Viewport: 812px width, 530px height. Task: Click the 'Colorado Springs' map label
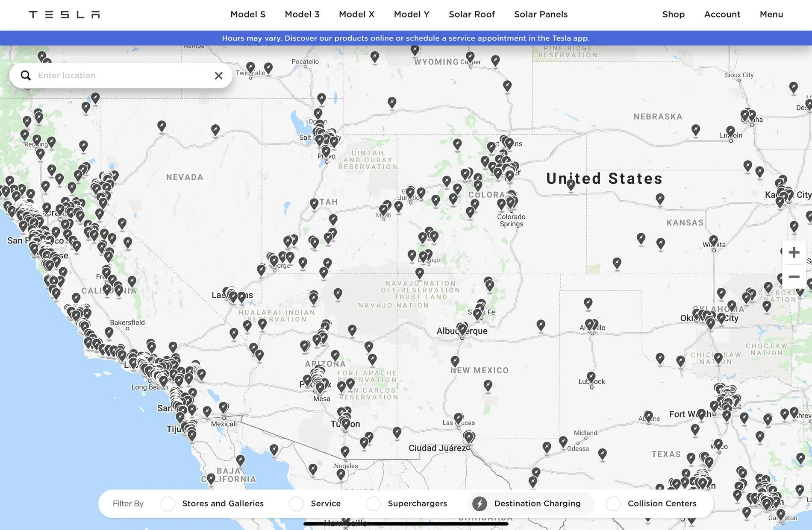pyautogui.click(x=511, y=220)
